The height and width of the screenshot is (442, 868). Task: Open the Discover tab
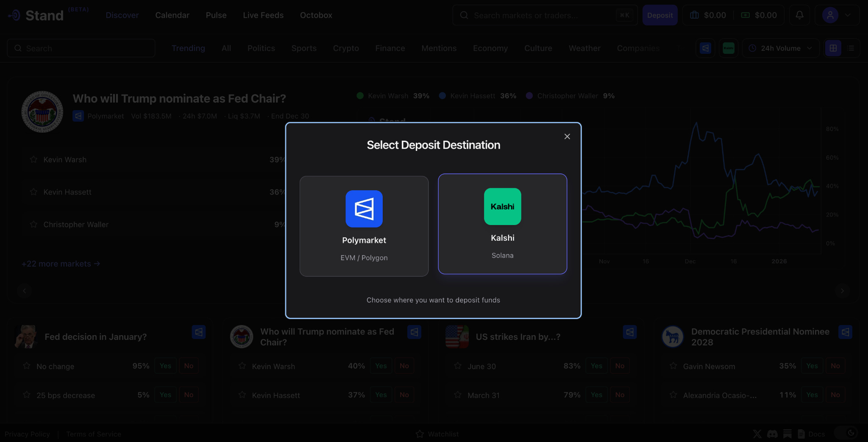(122, 15)
